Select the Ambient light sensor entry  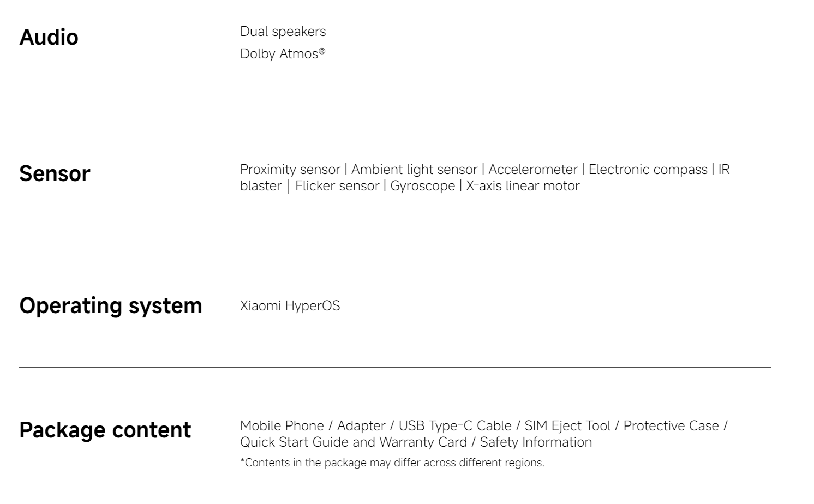pos(414,170)
